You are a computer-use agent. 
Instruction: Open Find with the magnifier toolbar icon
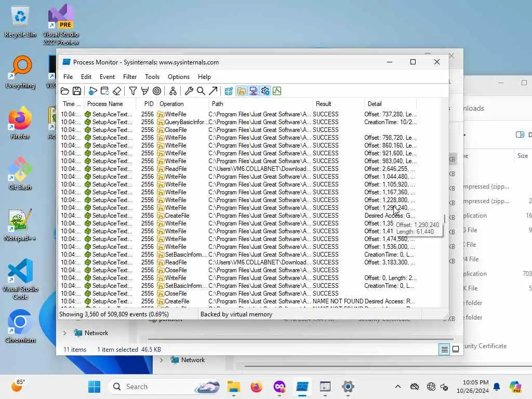[x=201, y=91]
